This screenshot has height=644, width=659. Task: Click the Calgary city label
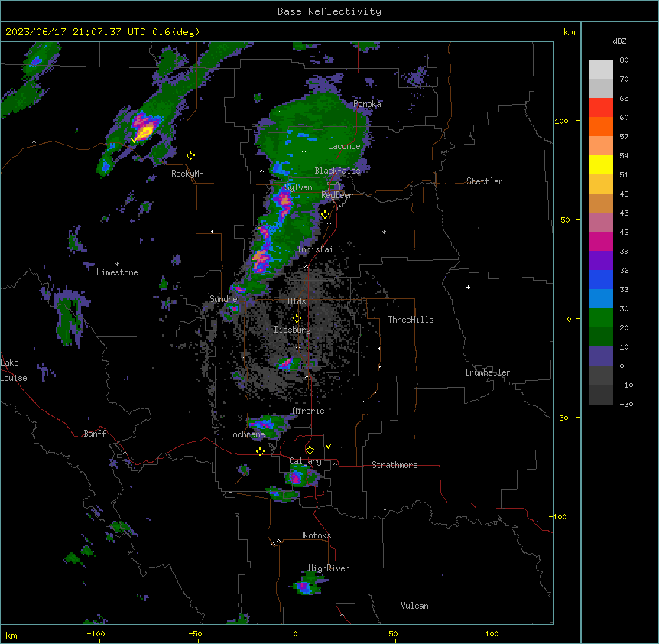click(x=306, y=461)
